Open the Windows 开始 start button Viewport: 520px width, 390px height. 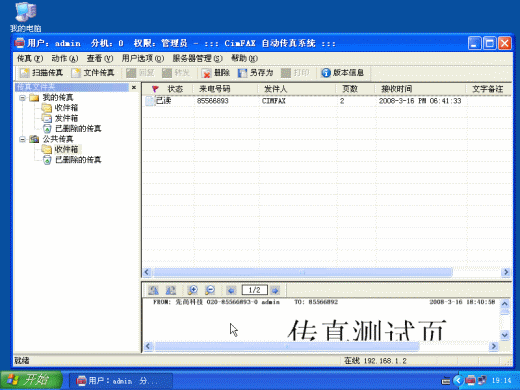[31, 380]
